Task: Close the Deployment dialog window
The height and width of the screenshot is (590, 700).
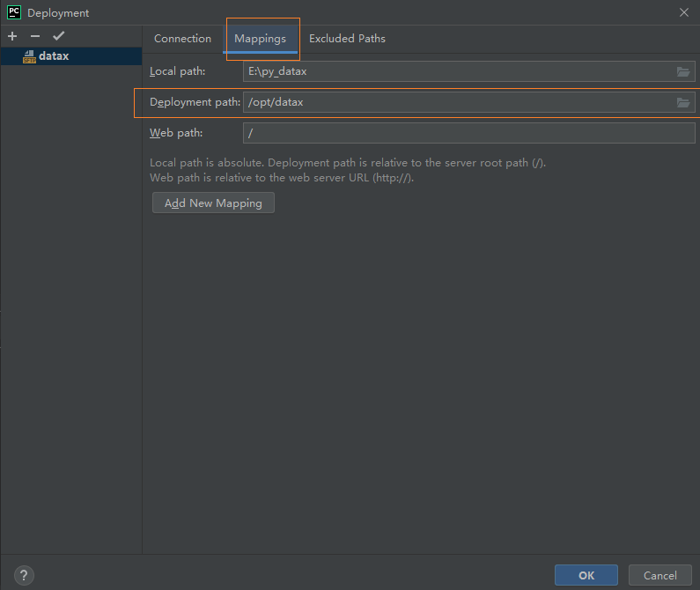Action: [684, 12]
